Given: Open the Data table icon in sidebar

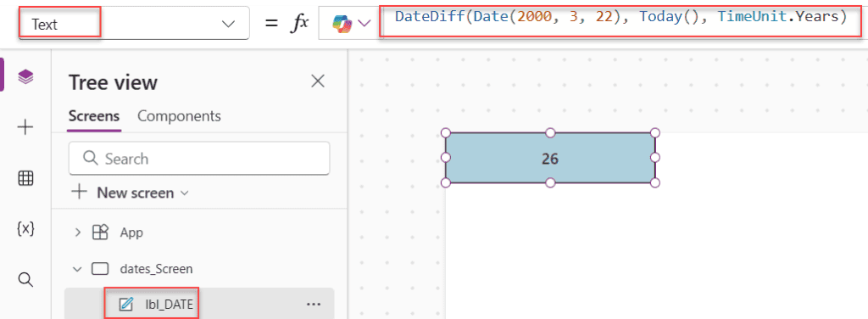Looking at the screenshot, I should [x=25, y=178].
